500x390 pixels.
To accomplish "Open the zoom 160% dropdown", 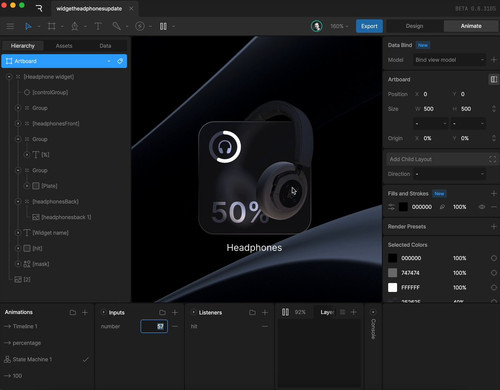I will coord(339,26).
